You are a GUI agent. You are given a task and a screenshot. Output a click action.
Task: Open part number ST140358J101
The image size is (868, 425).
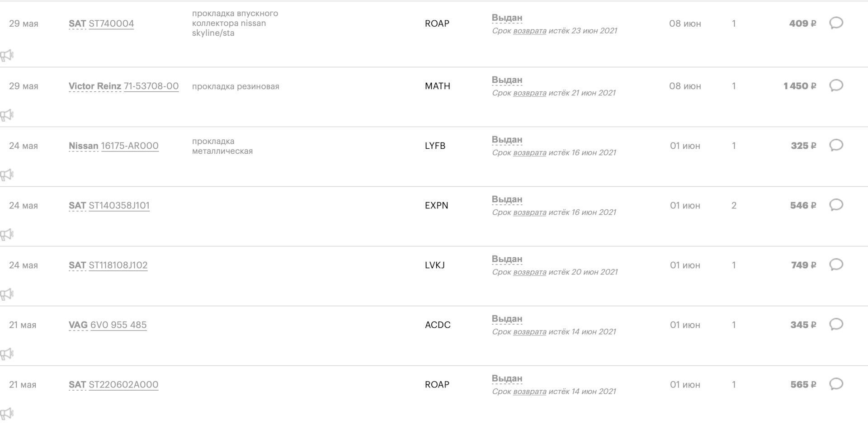pyautogui.click(x=119, y=205)
